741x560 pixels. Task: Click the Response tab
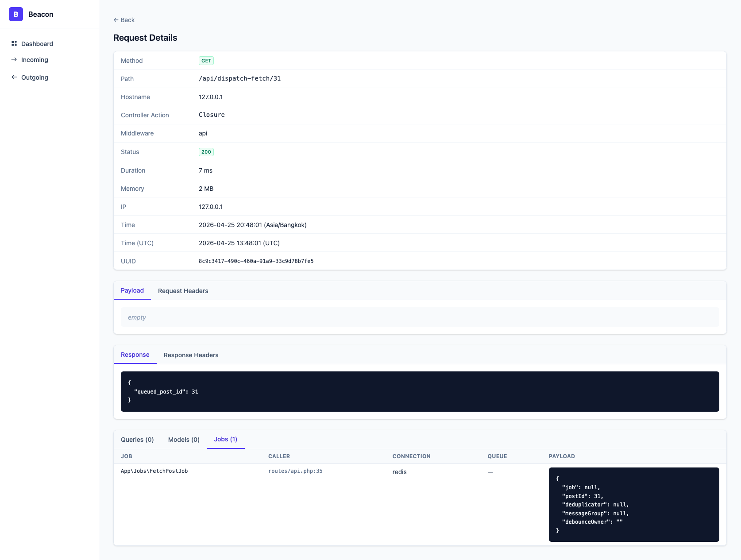[x=135, y=355]
